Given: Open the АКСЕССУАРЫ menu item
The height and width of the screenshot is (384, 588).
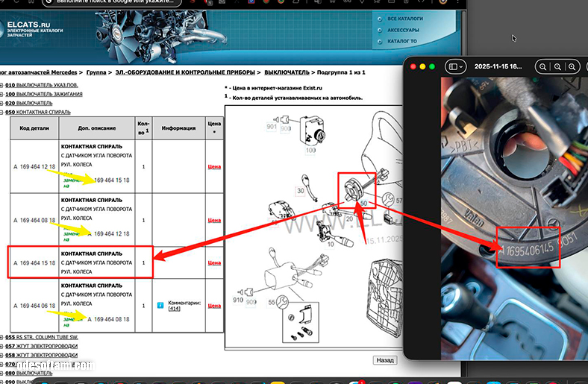Looking at the screenshot, I should coord(403,30).
